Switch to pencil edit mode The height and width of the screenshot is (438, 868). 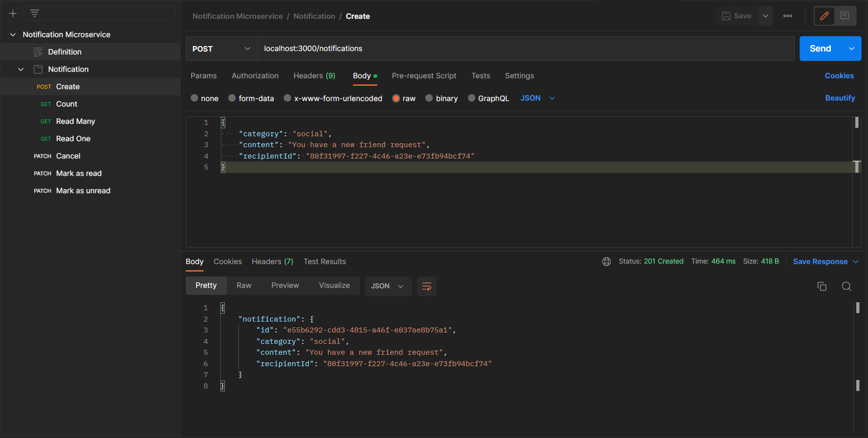click(824, 16)
